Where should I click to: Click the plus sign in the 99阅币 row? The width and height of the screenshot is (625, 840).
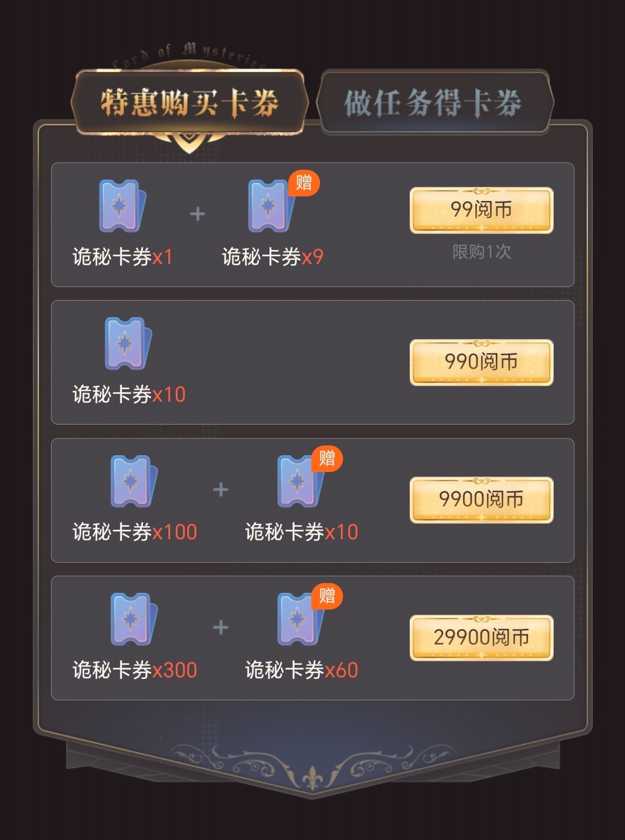198,214
